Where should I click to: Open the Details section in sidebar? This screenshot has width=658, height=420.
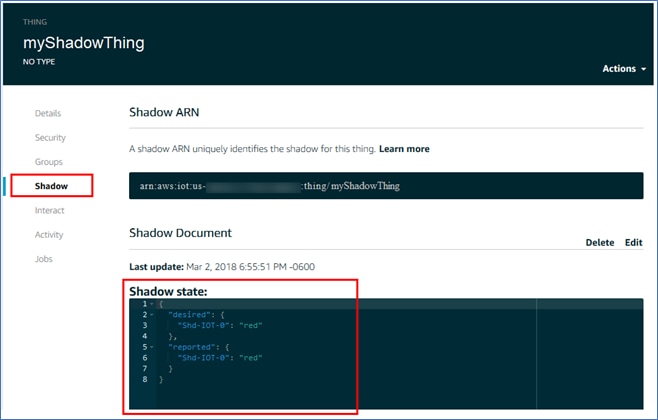[x=48, y=114]
